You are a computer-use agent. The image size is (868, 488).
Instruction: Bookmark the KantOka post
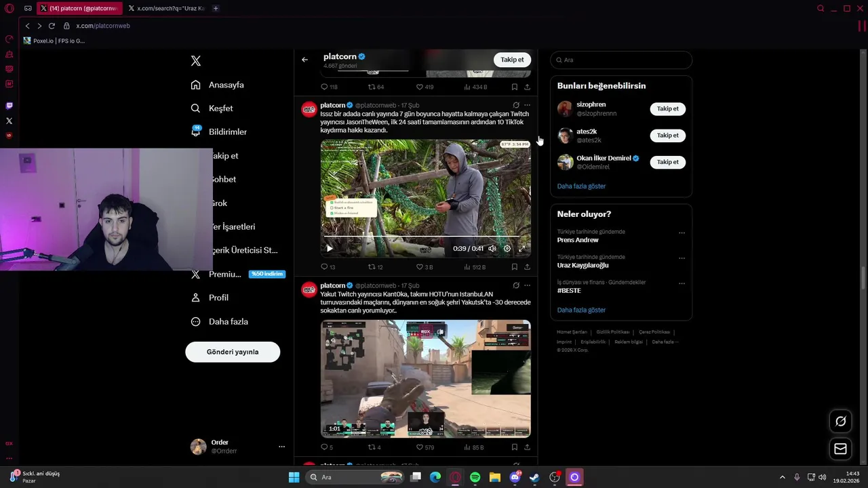(514, 447)
